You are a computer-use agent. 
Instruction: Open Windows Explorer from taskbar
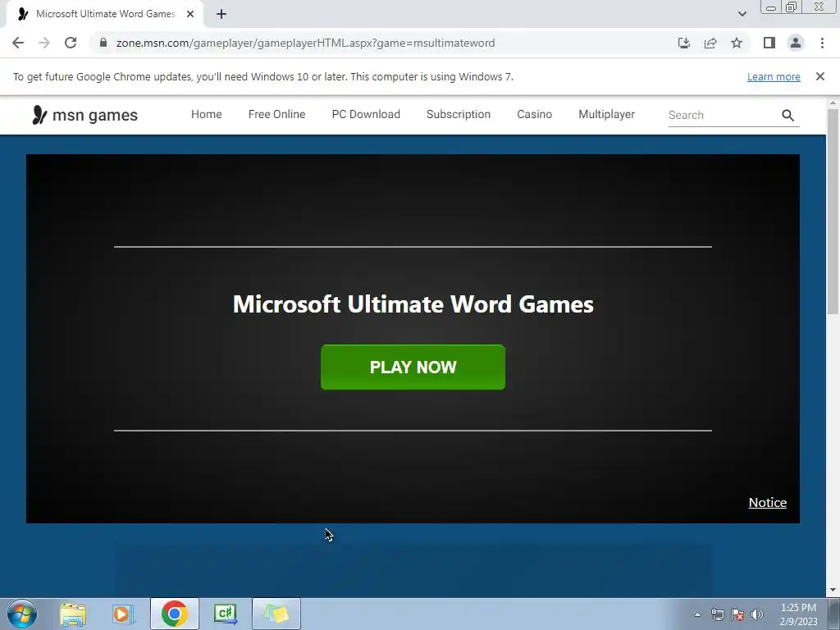coord(73,614)
